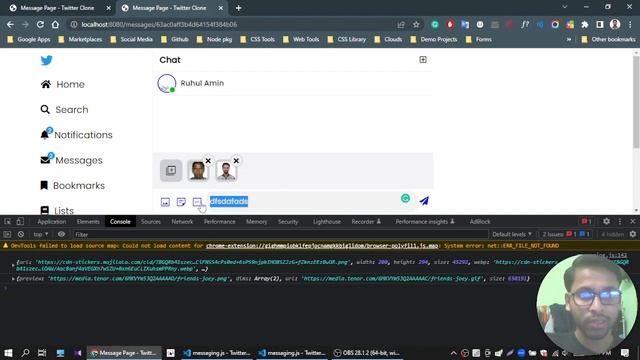Open Windows Start menu
Viewport: 640px width, 360px height.
click(x=8, y=353)
